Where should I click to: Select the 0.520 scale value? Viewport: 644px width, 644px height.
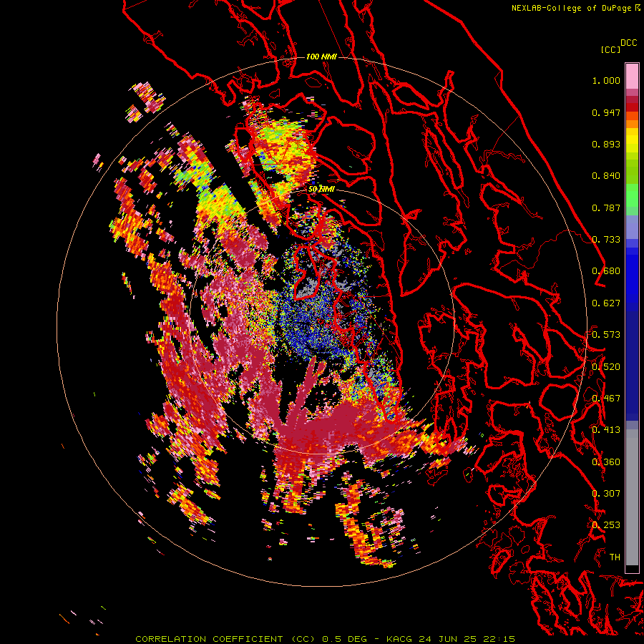(606, 367)
